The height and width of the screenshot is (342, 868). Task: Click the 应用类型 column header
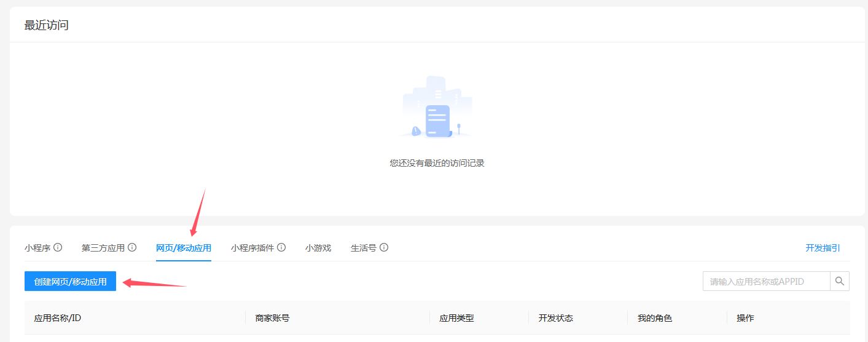456,318
